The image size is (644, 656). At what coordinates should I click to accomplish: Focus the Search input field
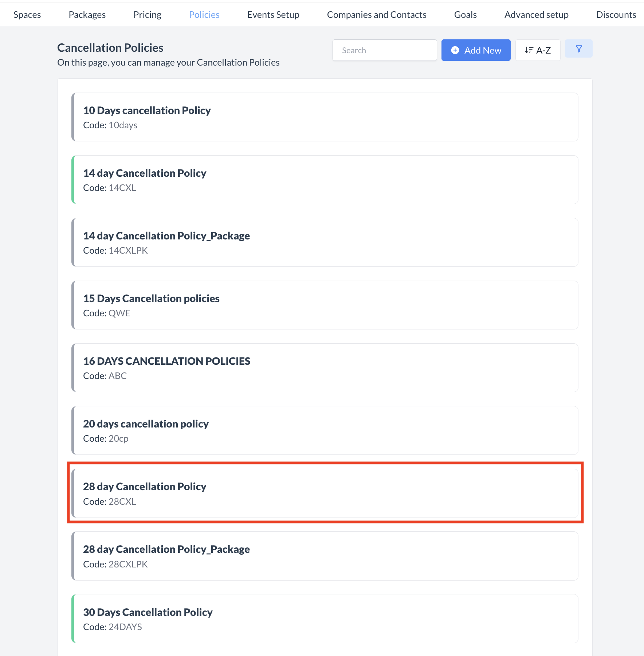384,50
